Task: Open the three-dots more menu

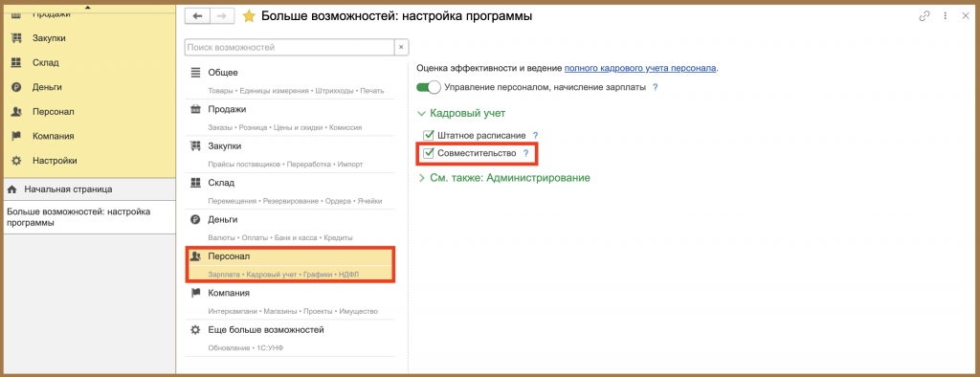Action: coord(946,16)
